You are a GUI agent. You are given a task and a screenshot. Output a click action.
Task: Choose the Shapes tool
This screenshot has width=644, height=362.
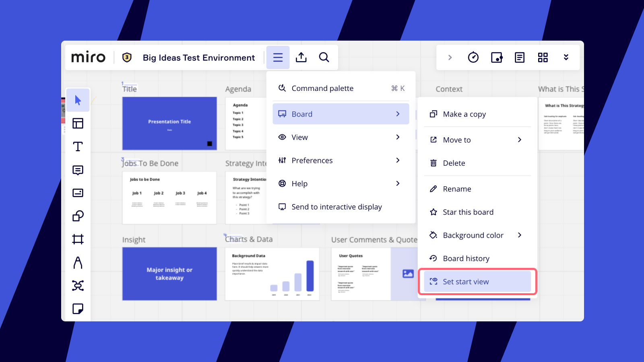pyautogui.click(x=78, y=216)
